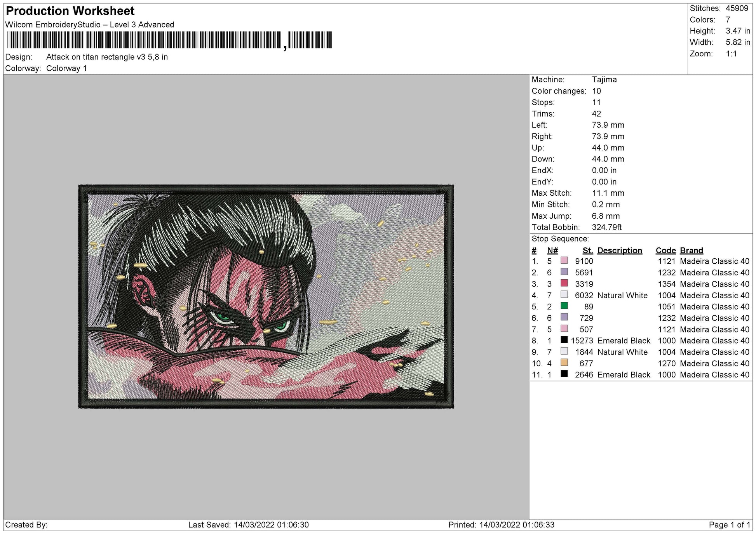Screen dimensions: 756x534
Task: Click the white swatch in stop 4
Action: [564, 294]
